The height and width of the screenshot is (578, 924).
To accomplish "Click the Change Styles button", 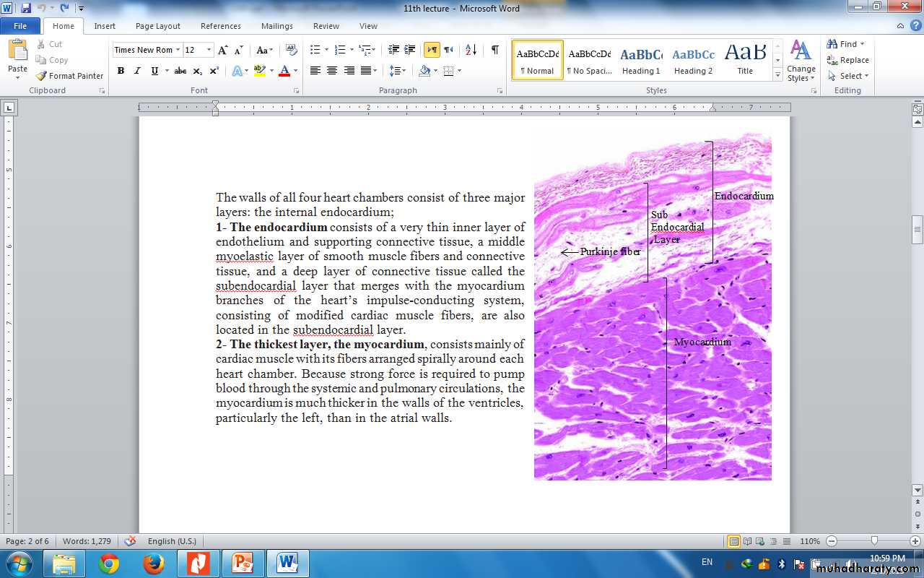I will [x=801, y=61].
